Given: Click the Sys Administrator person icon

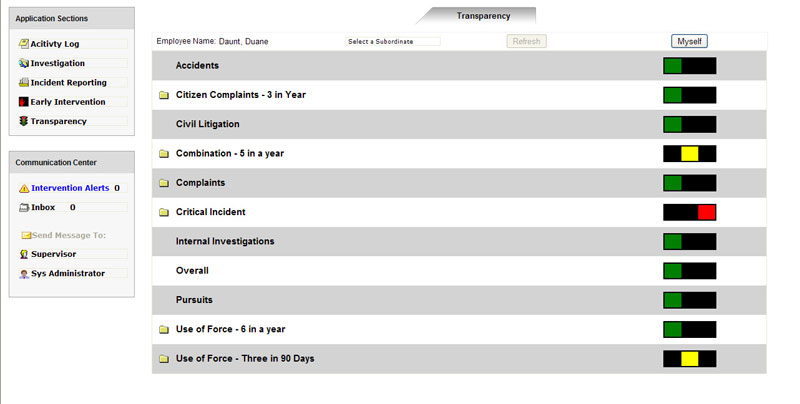Looking at the screenshot, I should pyautogui.click(x=24, y=273).
